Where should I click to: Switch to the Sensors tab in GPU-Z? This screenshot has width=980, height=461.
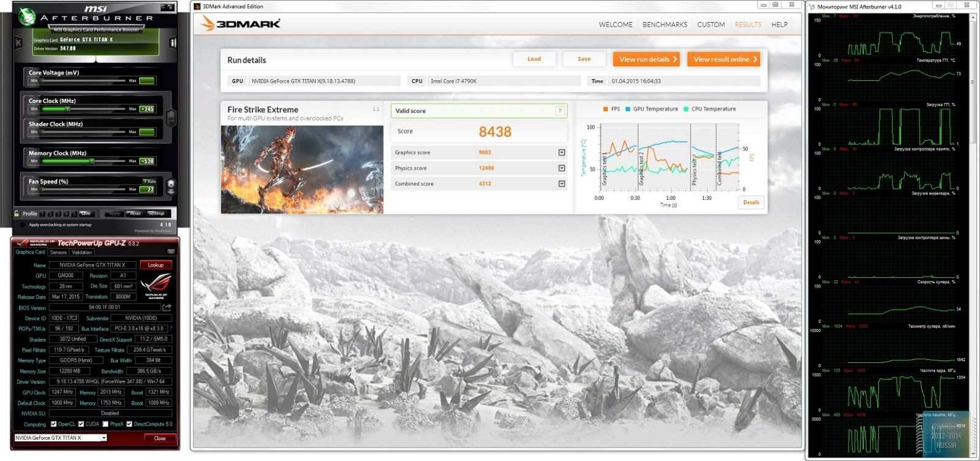tap(58, 252)
